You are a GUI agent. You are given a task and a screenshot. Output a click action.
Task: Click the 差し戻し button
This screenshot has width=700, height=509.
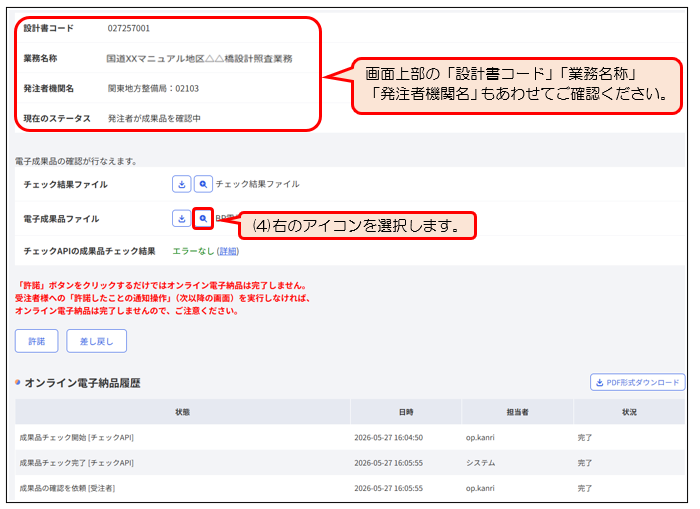coord(96,341)
